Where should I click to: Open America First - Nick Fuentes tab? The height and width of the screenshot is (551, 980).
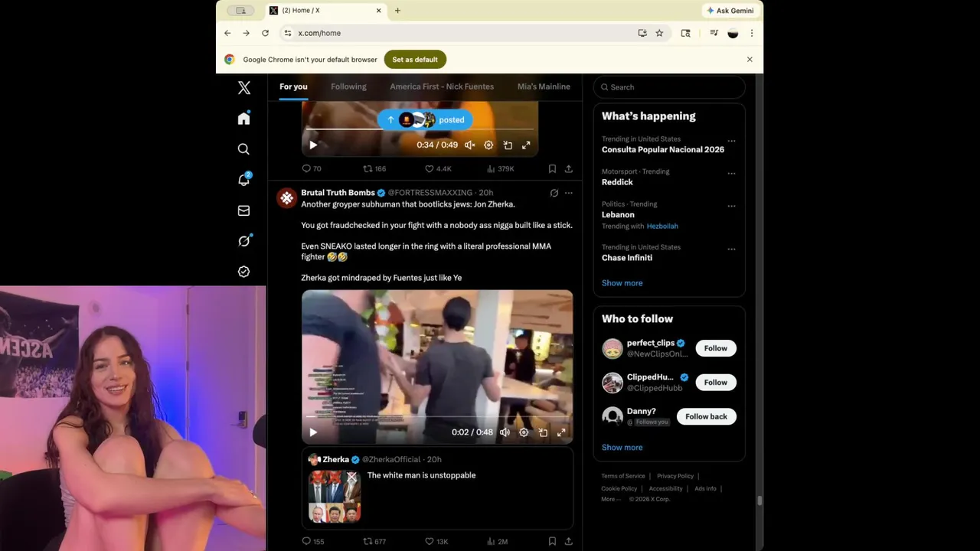pos(442,86)
